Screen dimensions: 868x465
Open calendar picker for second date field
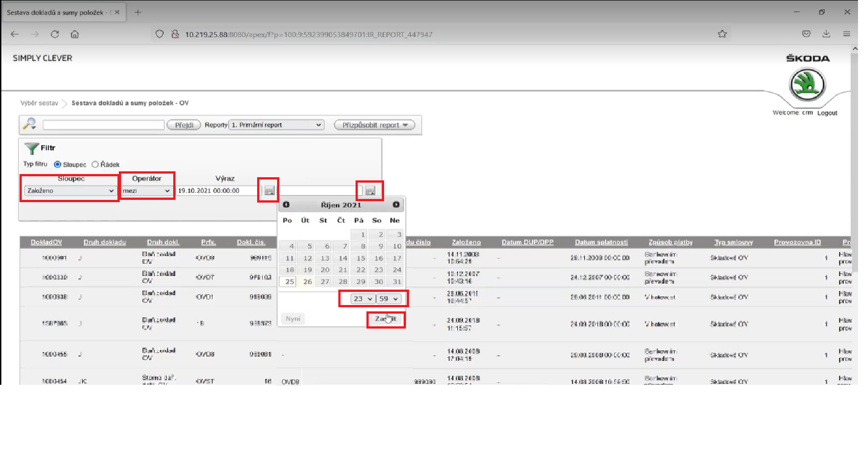click(x=370, y=191)
